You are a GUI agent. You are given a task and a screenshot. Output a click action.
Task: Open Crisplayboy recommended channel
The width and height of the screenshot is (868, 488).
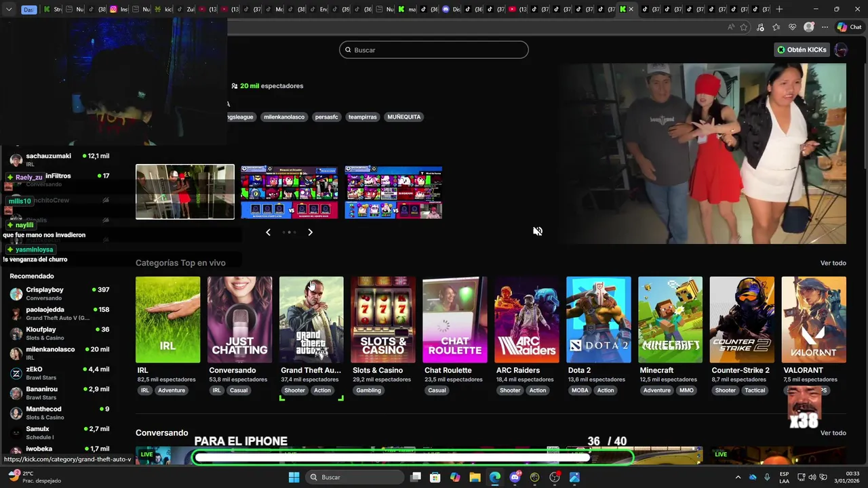tap(60, 293)
